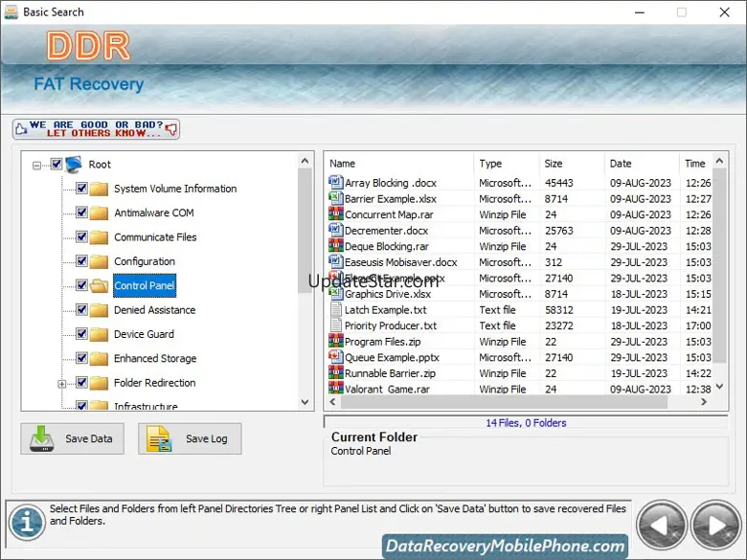Click the forward arrow navigation button

point(715,524)
